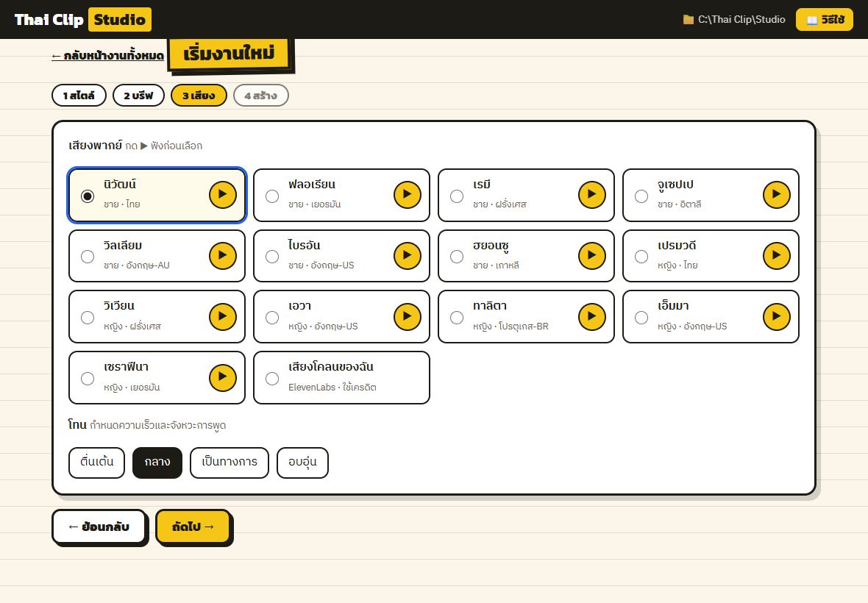Go to step 1 สไตล์

click(79, 95)
